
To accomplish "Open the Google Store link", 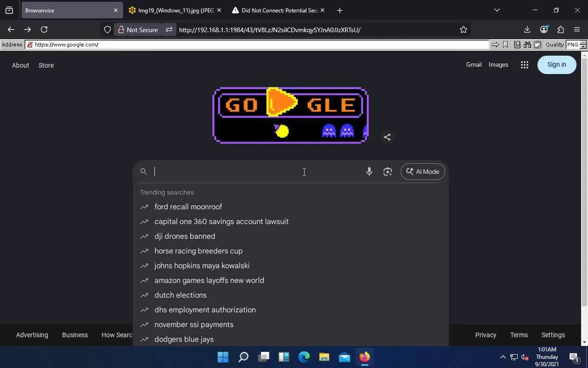I will [46, 65].
